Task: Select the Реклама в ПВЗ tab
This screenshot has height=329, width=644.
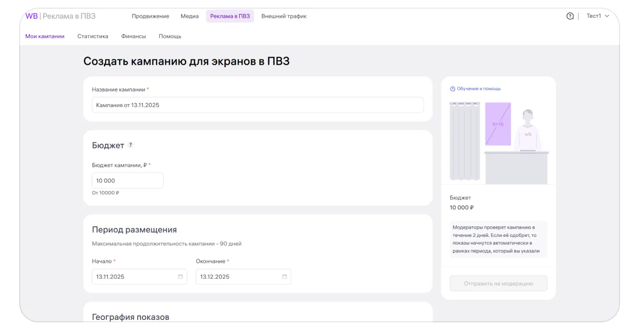Action: click(x=230, y=16)
